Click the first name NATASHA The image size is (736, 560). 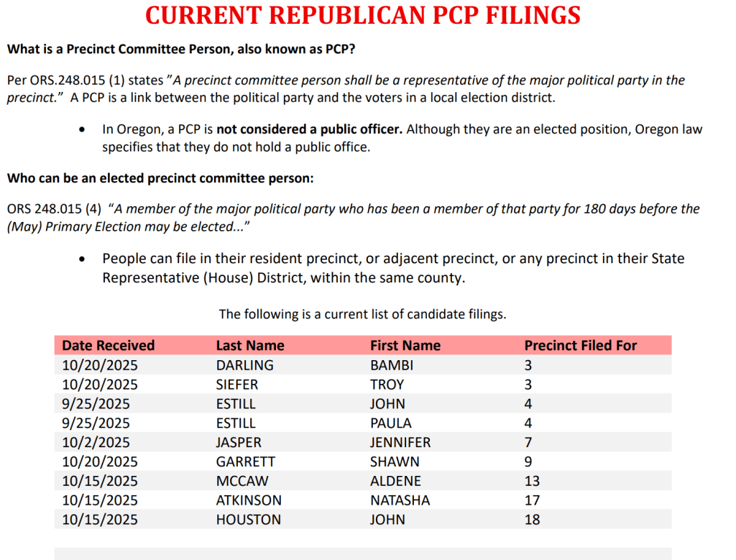[400, 500]
